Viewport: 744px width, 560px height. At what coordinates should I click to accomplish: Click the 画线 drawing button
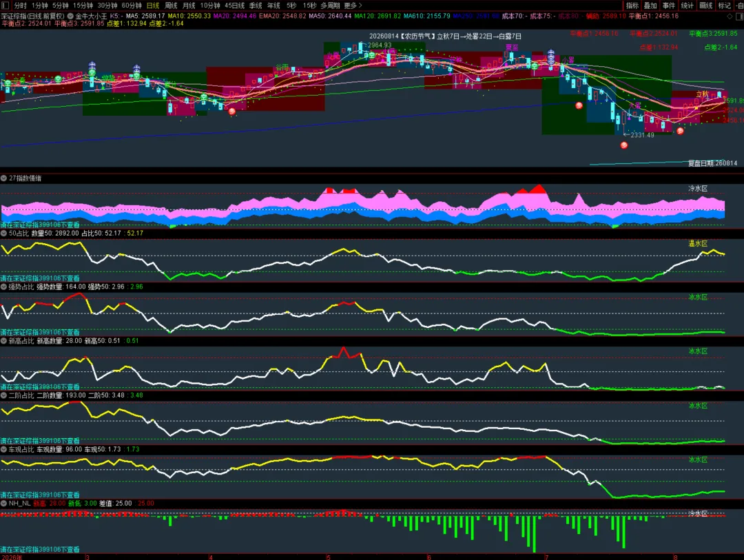pos(706,6)
